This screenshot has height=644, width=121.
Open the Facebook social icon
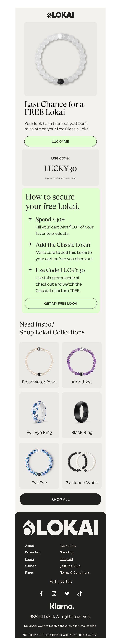(41, 593)
